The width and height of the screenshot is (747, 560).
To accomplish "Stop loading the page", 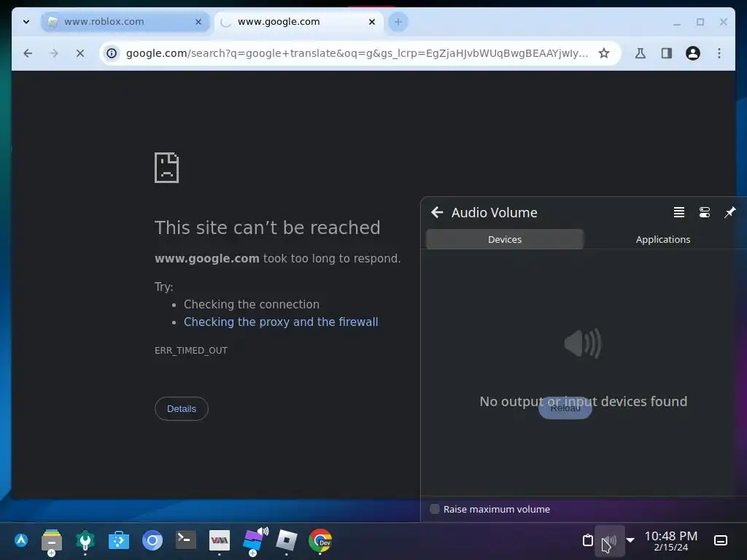I will pyautogui.click(x=80, y=53).
